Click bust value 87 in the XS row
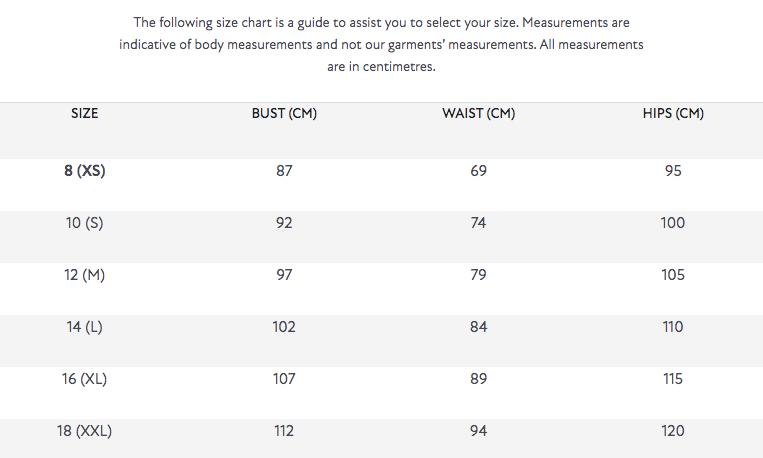The image size is (763, 458). point(284,171)
